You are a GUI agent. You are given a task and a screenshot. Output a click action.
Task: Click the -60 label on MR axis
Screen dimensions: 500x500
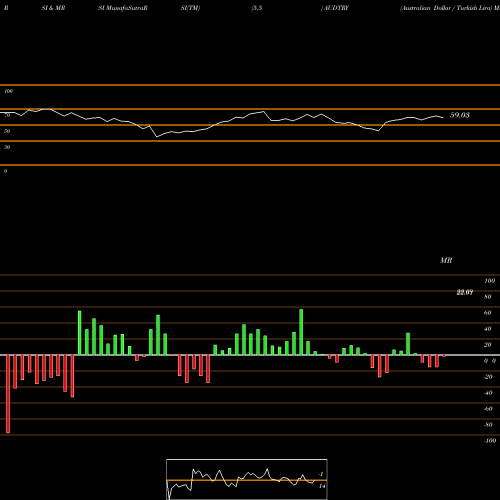(488, 409)
